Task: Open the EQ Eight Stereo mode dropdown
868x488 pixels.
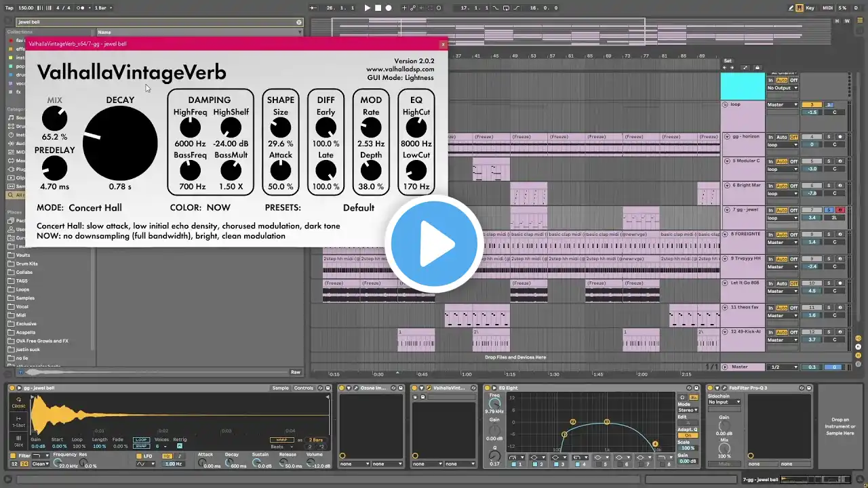Action: tap(688, 410)
